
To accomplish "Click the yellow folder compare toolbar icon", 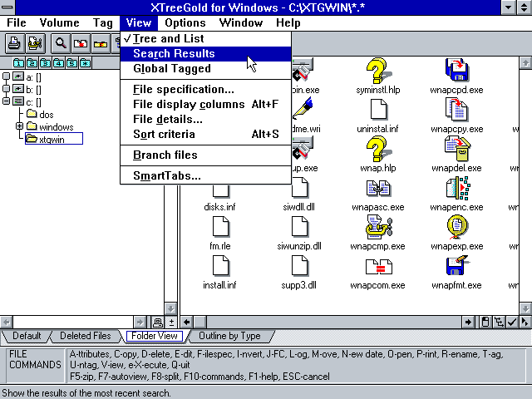I will (x=101, y=43).
